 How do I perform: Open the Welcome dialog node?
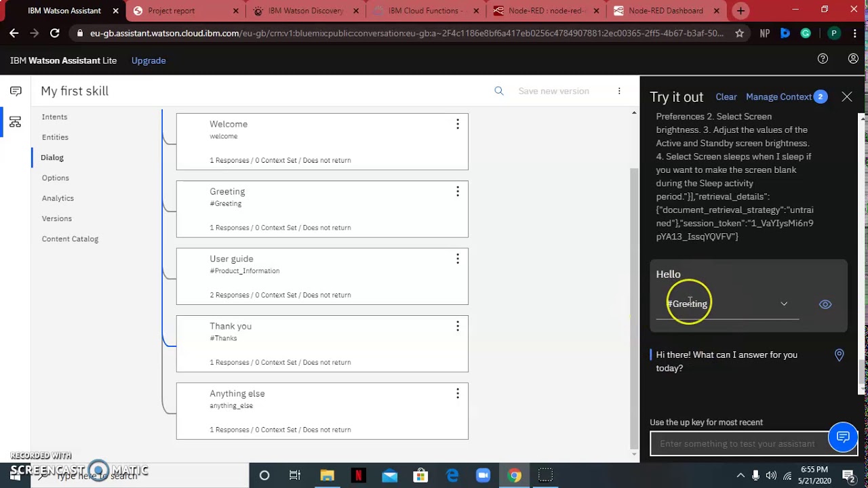[322, 142]
